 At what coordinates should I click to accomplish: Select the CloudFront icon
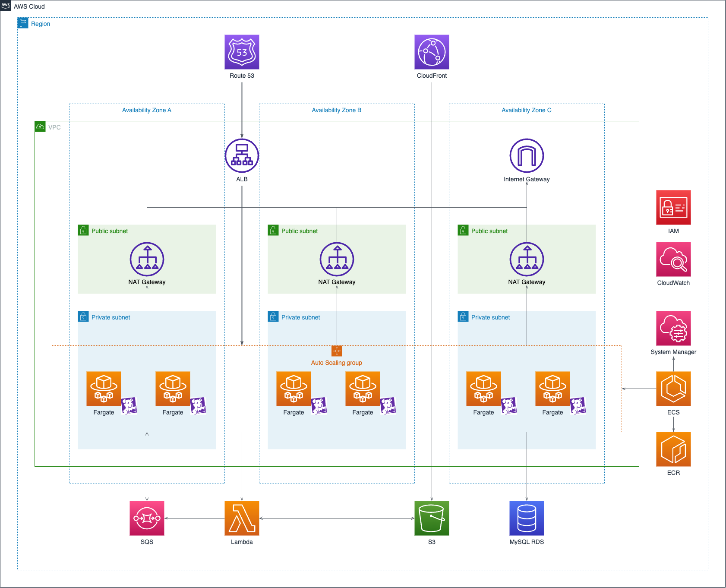click(x=432, y=52)
